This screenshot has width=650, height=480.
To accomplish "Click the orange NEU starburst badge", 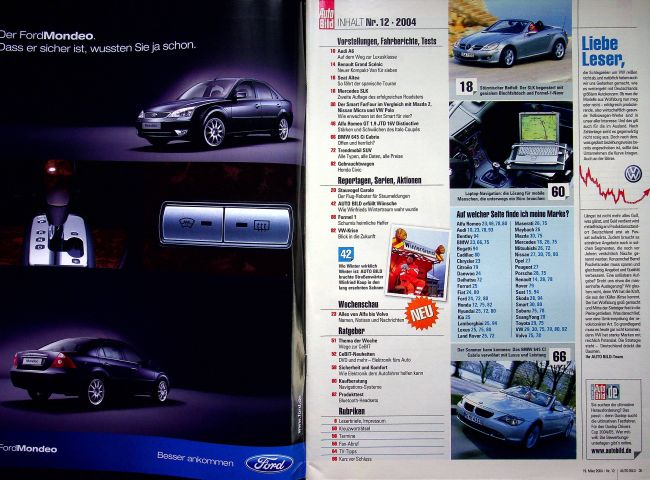I will pos(427,311).
